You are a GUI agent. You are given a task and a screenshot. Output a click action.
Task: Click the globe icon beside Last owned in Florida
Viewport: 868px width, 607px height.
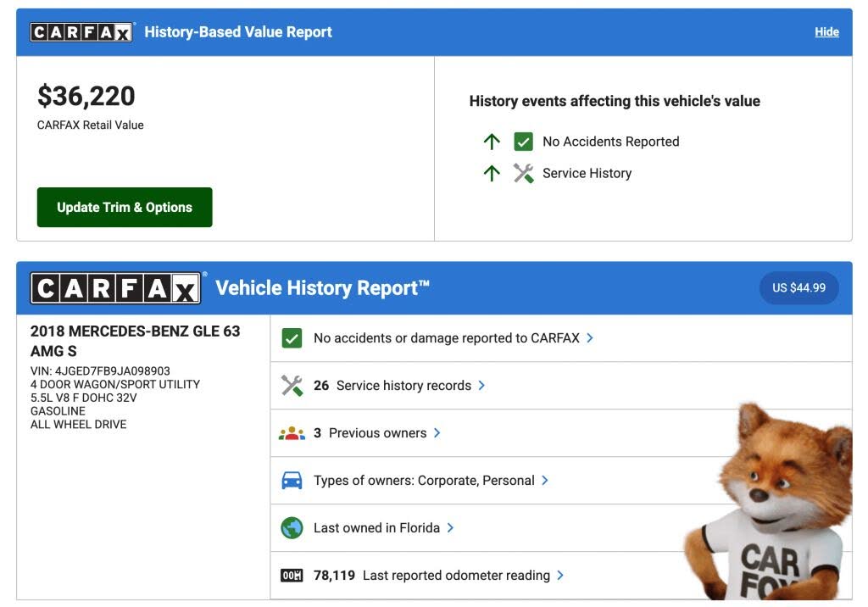[x=292, y=528]
